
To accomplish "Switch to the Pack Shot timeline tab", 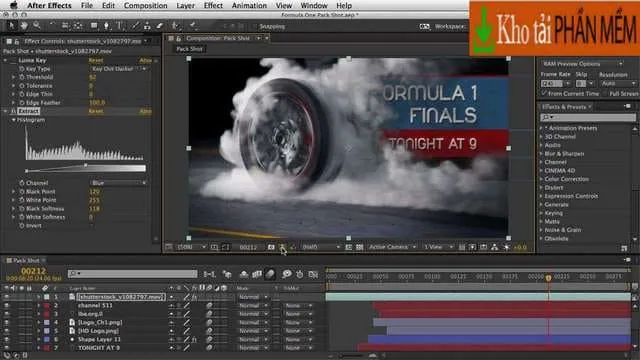I will point(26,260).
